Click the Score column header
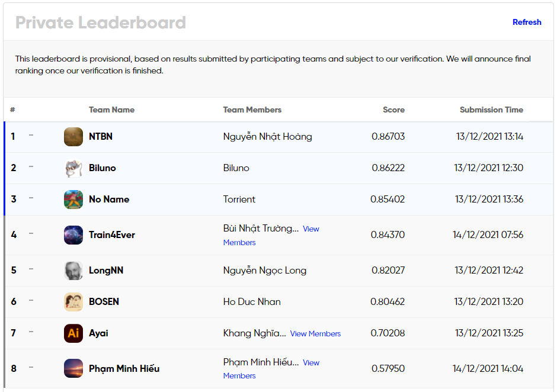Viewport: 557px width, 392px height. coord(393,110)
